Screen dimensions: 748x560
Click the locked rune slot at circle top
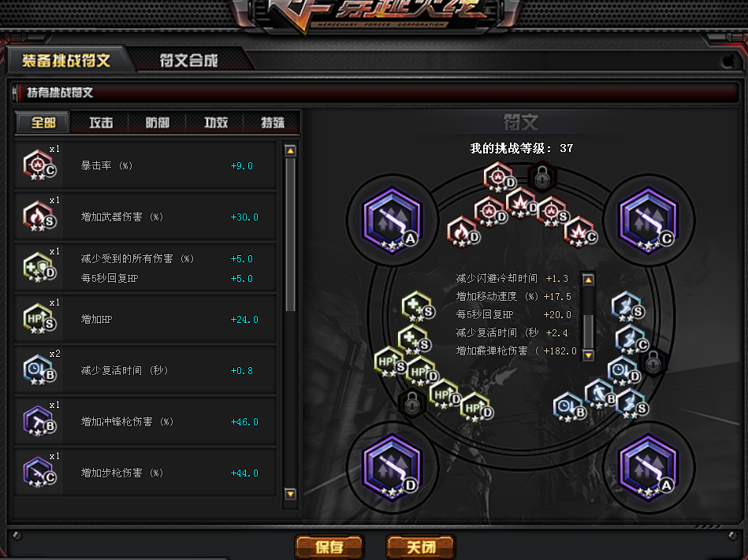542,178
